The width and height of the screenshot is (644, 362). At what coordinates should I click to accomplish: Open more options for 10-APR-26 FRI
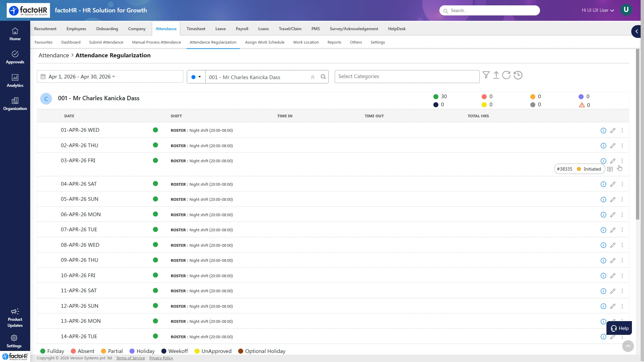point(622,276)
